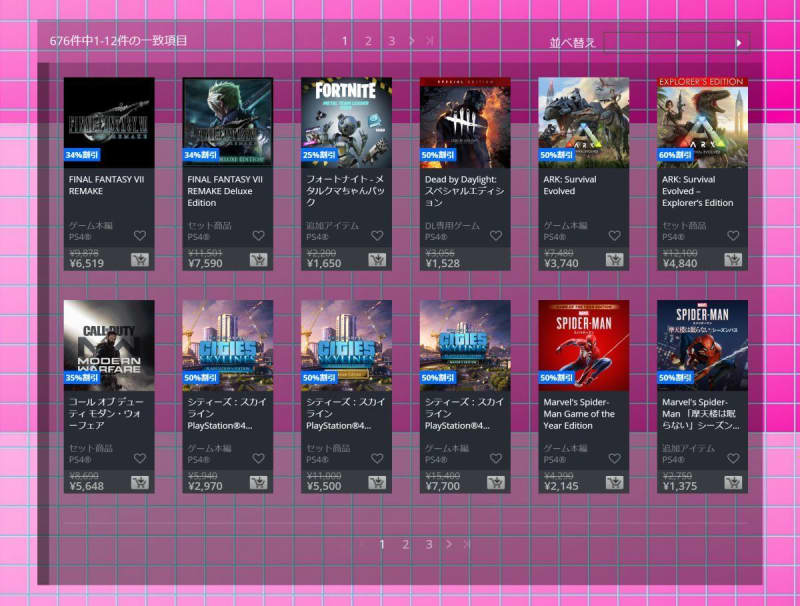Click next-page arrow in top pagination
This screenshot has height=606, width=800.
(412, 41)
